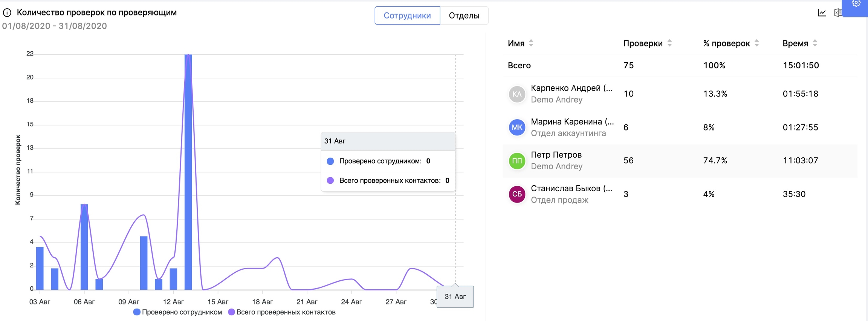Sort table by Проверки column arrows
The image size is (868, 321).
pyautogui.click(x=669, y=43)
